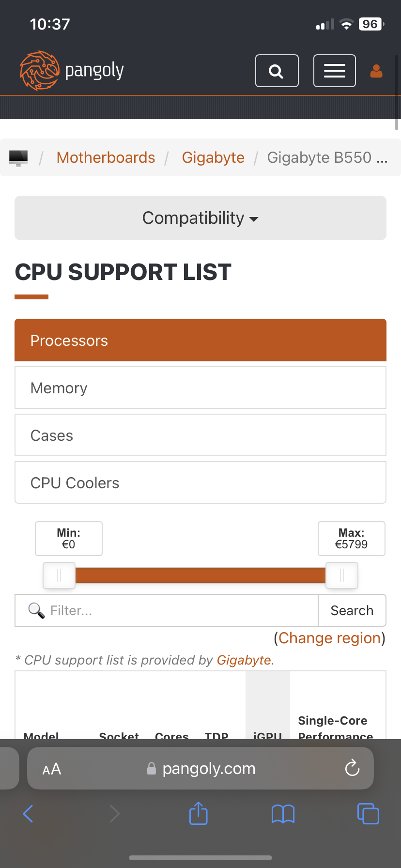Click the Pangoly logo icon
401x868 pixels.
tap(40, 71)
